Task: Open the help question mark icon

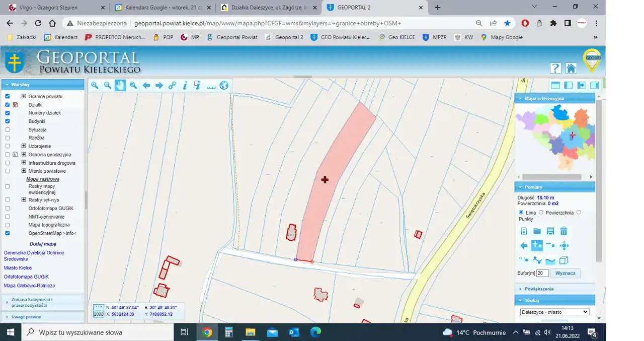Action: 555,69
